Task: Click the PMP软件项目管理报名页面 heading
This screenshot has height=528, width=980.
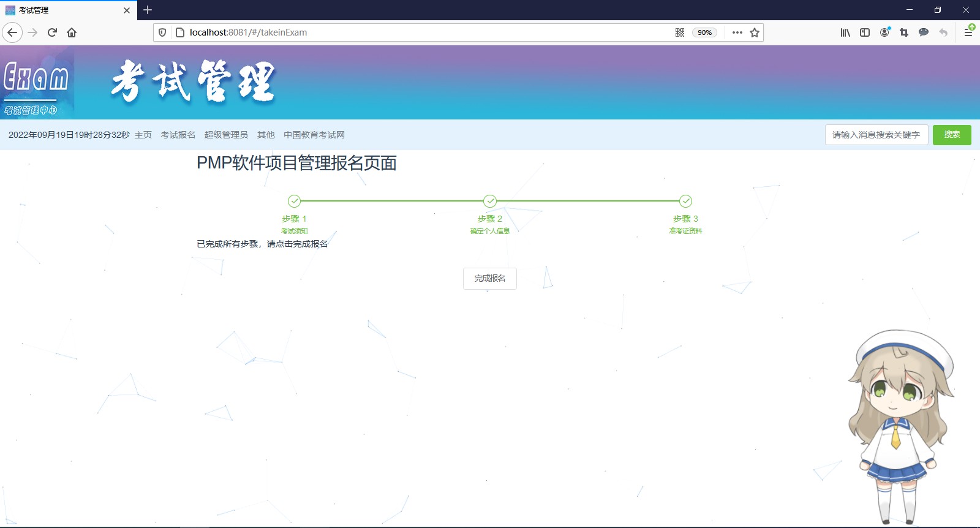Action: click(x=296, y=163)
